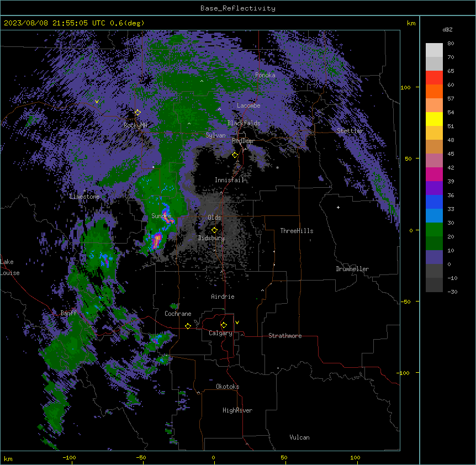
Task: Click the RedDeer city label
Action: (243, 141)
